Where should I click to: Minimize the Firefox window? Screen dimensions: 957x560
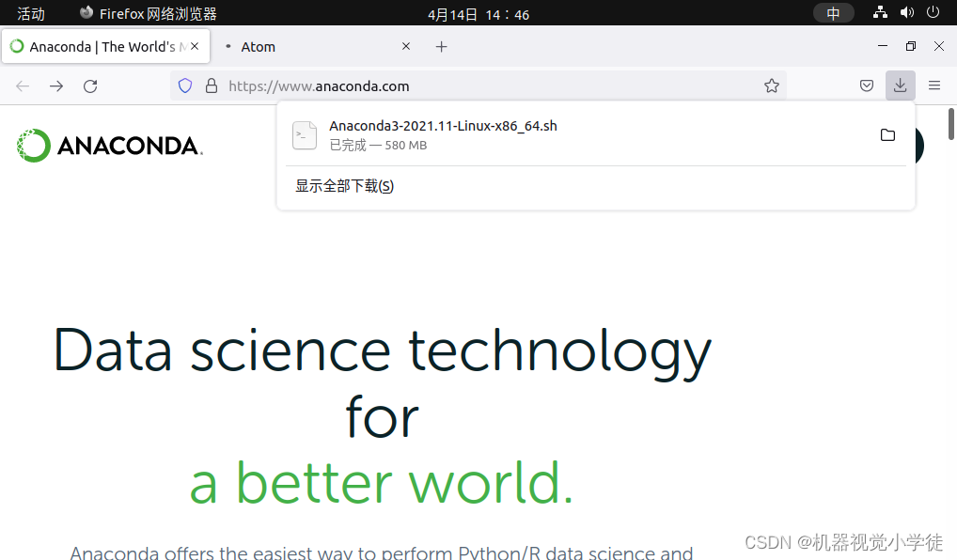(883, 46)
